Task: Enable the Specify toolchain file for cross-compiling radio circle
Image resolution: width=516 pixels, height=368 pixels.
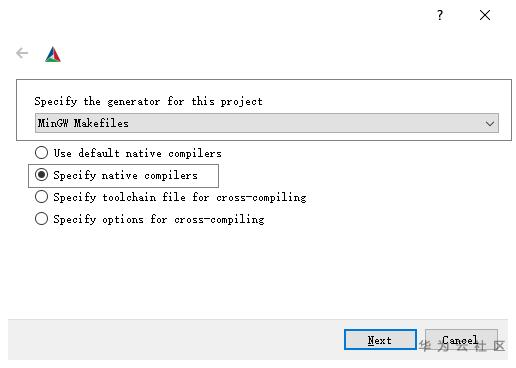Action: click(x=41, y=197)
